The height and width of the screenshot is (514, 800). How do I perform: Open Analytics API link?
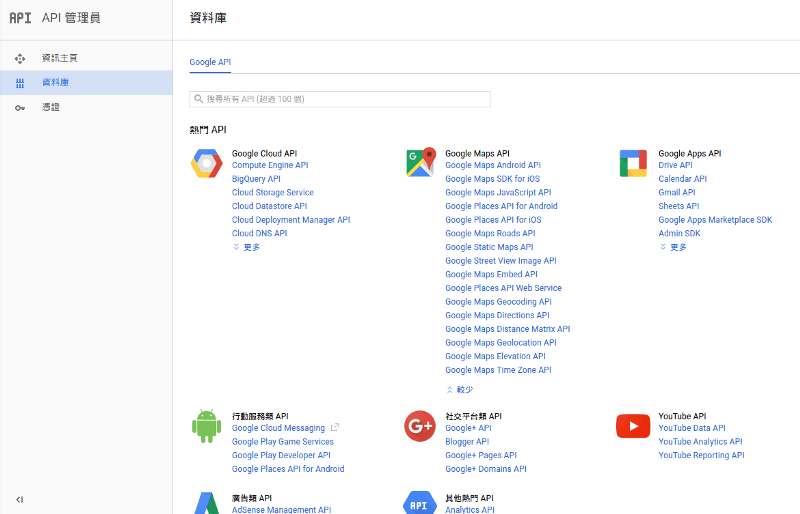[469, 509]
